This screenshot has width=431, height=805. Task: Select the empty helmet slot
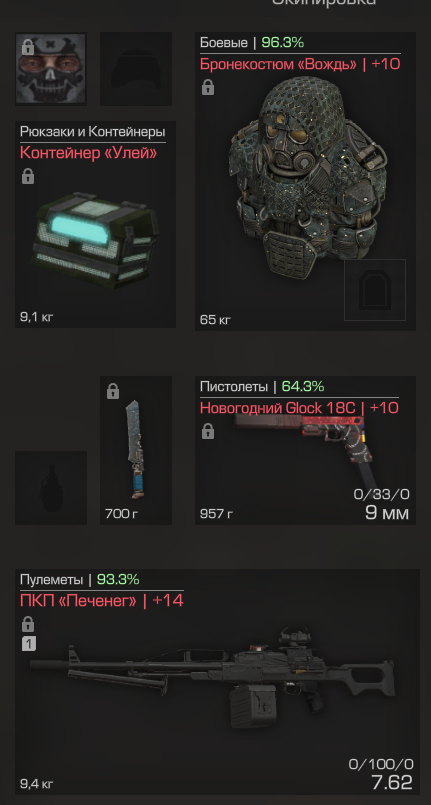point(136,69)
